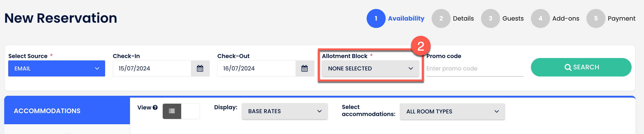Toggle view to the blank right option
Screen dimensions: 644x134
(190, 111)
